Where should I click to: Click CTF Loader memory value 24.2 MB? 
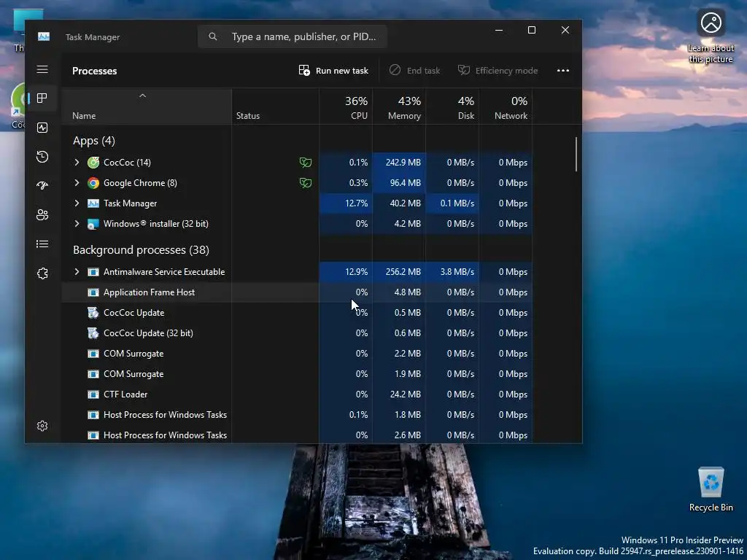407,394
